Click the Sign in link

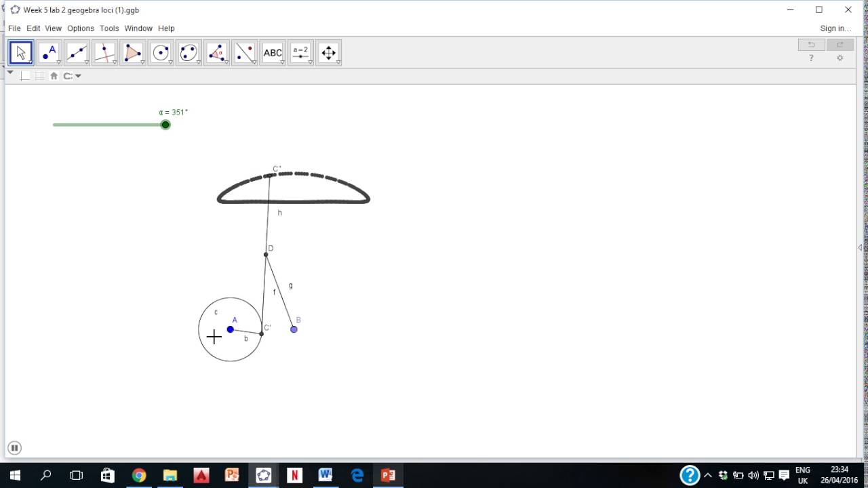(x=835, y=28)
